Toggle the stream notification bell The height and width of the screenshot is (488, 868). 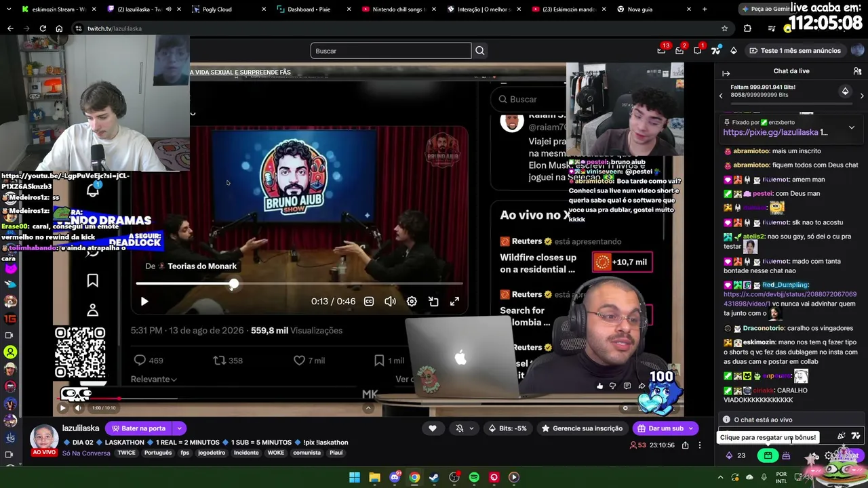click(459, 428)
